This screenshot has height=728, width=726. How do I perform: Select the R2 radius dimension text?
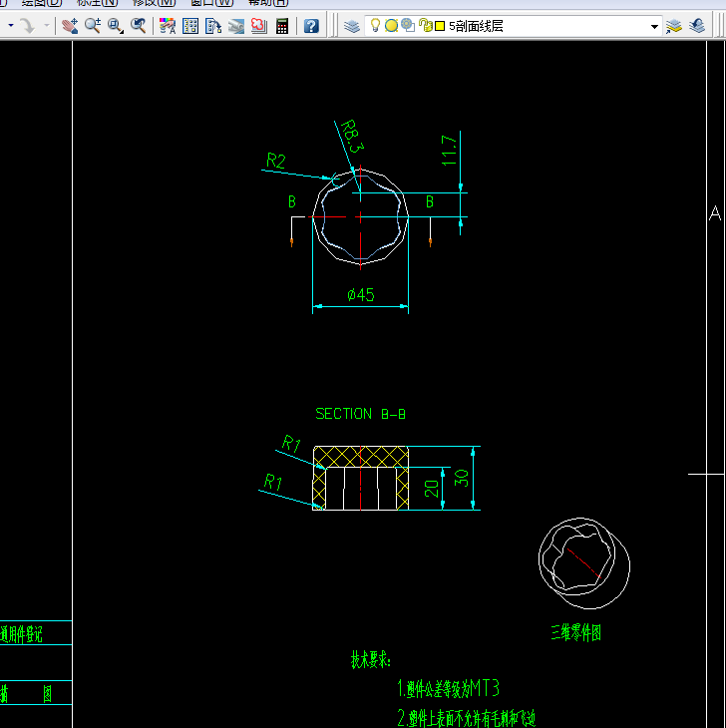[275, 161]
